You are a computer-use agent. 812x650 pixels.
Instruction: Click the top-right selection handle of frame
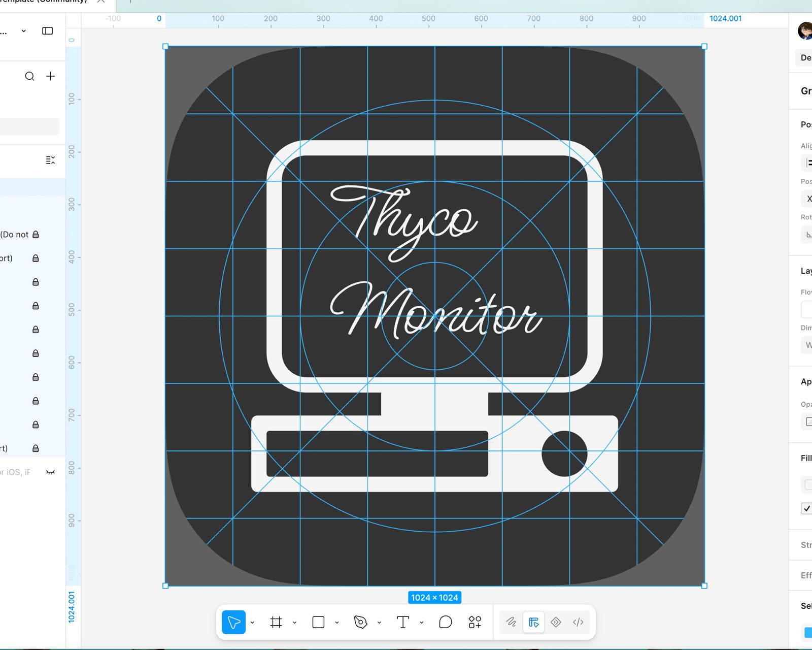click(704, 47)
